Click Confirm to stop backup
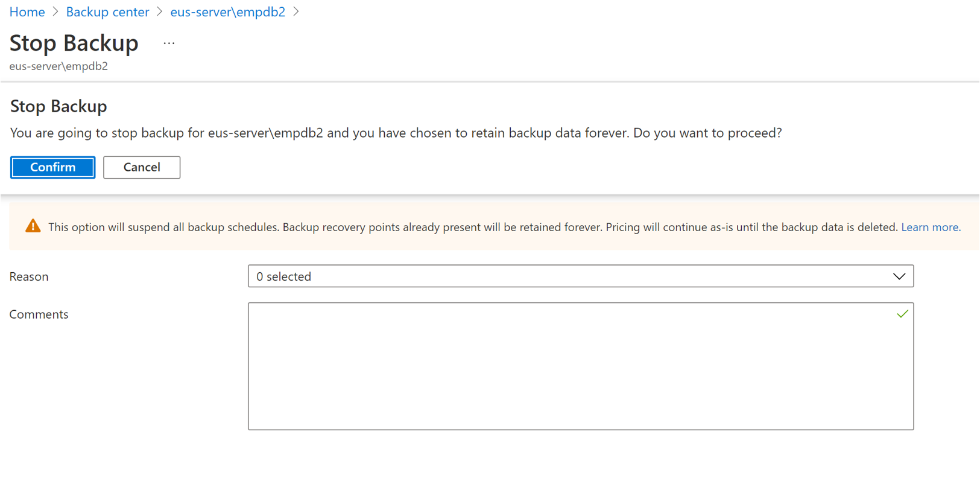The image size is (980, 478). (52, 167)
